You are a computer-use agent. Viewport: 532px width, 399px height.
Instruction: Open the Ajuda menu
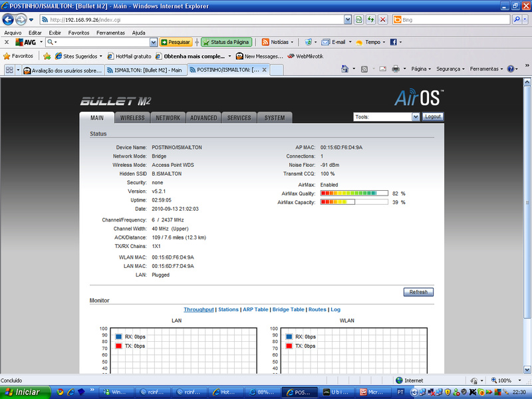click(138, 33)
